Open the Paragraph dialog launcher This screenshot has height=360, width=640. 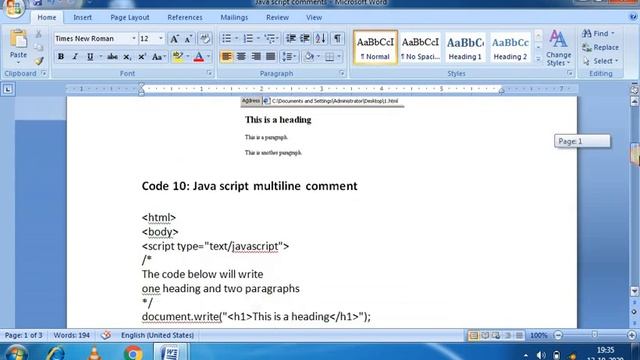342,73
